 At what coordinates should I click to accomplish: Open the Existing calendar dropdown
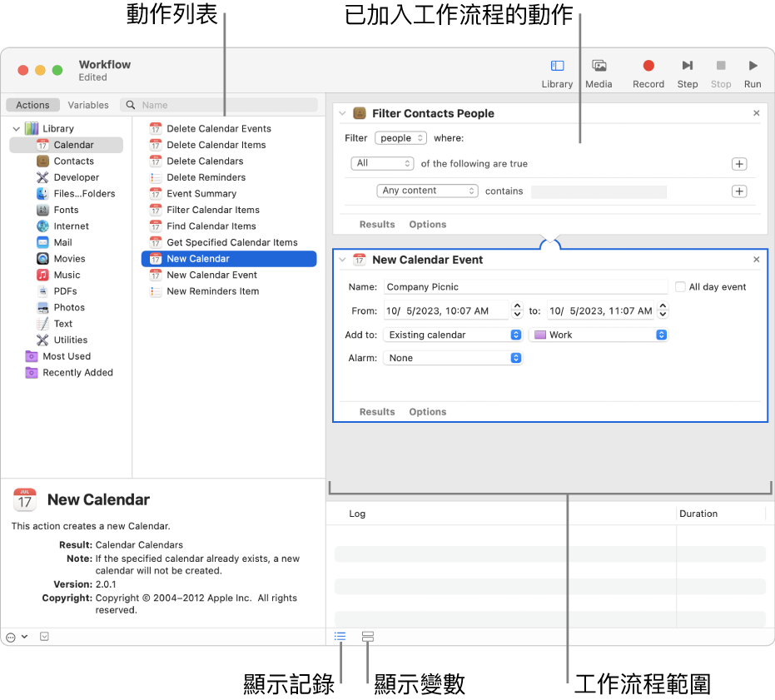(x=453, y=335)
